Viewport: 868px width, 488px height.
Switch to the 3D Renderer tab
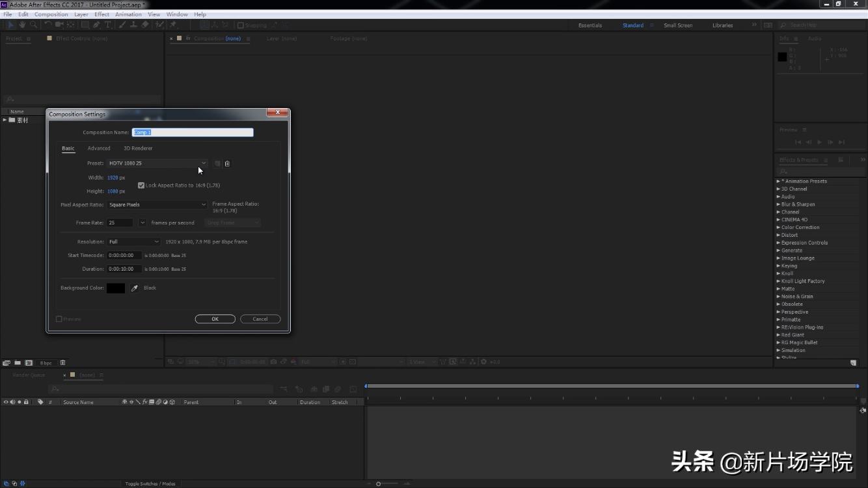click(x=138, y=148)
